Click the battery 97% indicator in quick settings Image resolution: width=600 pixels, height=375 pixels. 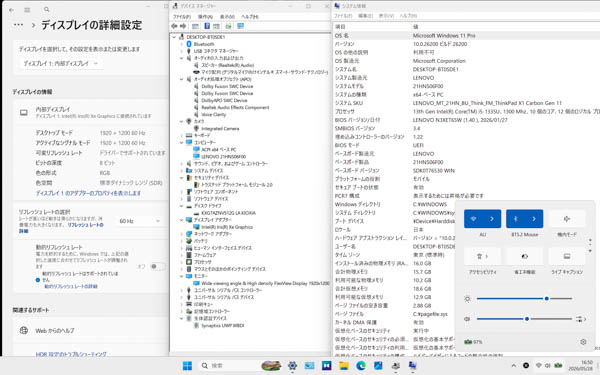click(x=473, y=342)
